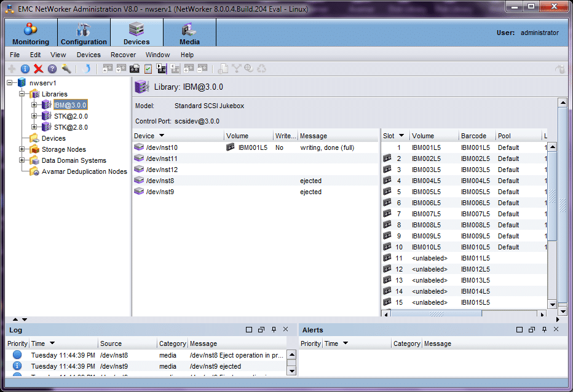Expand the STK@2.0.0 library node
The width and height of the screenshot is (573, 392).
click(x=34, y=116)
